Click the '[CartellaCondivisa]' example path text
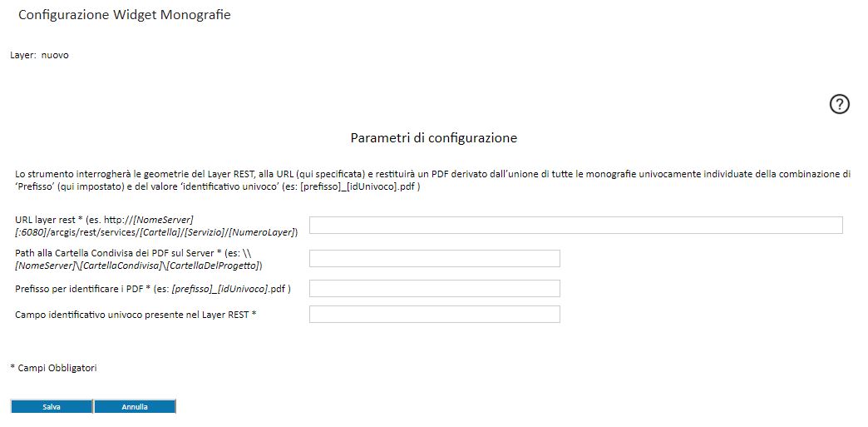The width and height of the screenshot is (868, 427). (x=120, y=266)
